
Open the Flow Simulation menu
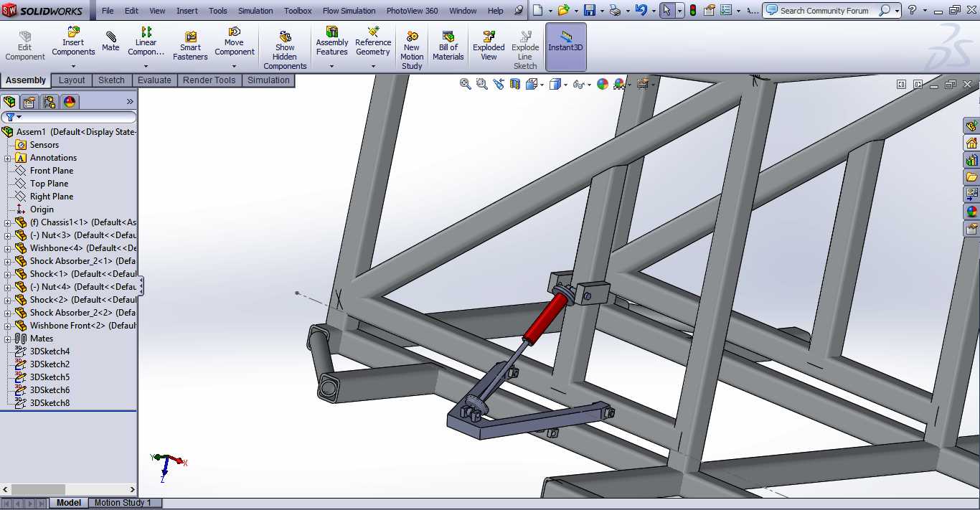(x=349, y=11)
